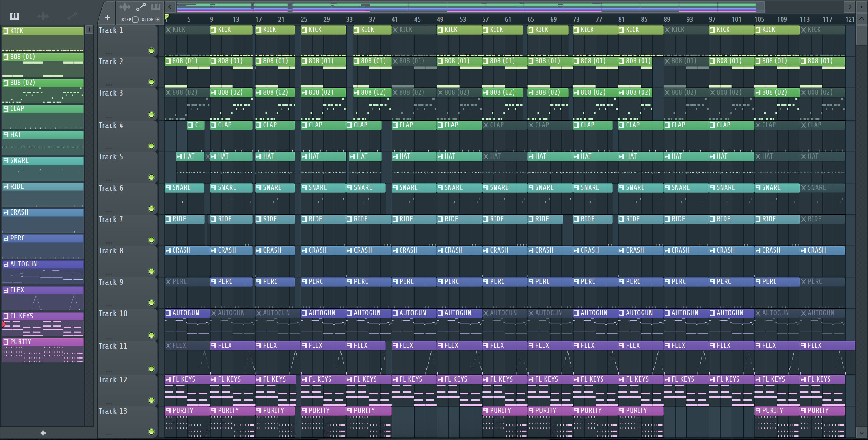Toggle the SLIDE option
Image resolution: width=868 pixels, height=440 pixels.
[157, 20]
